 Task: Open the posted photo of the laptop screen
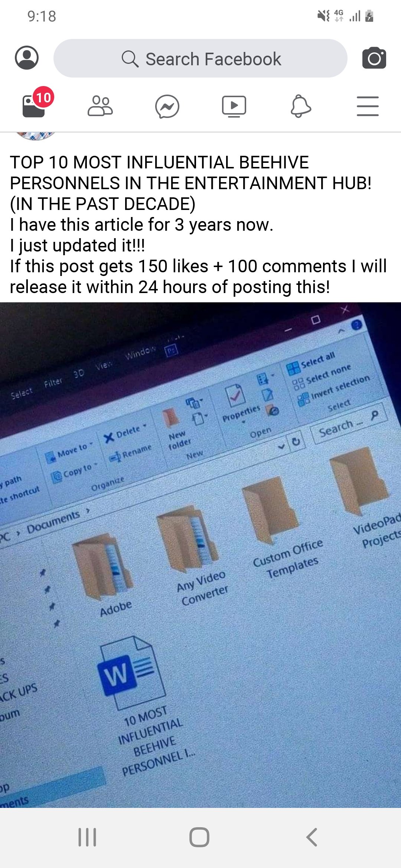[200, 555]
